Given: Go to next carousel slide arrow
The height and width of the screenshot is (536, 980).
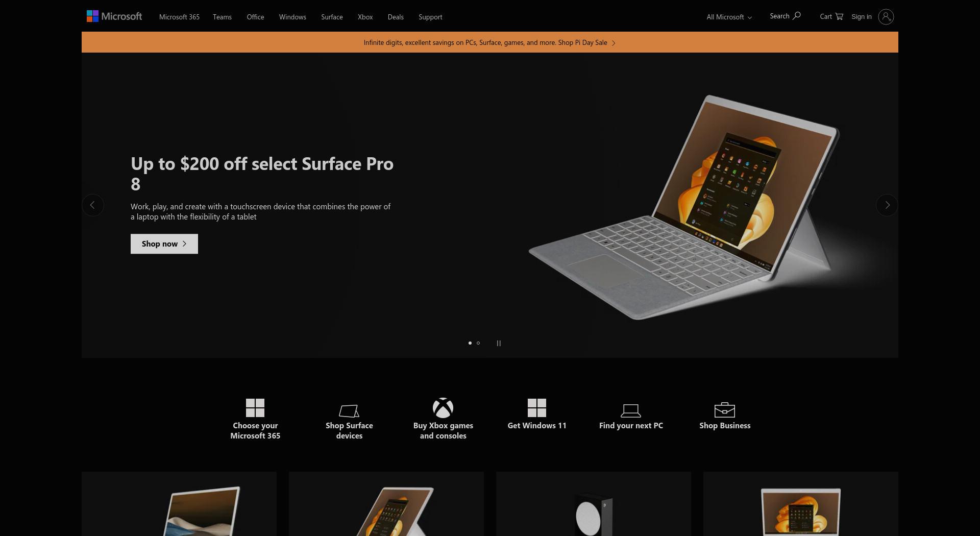Looking at the screenshot, I should click(887, 205).
